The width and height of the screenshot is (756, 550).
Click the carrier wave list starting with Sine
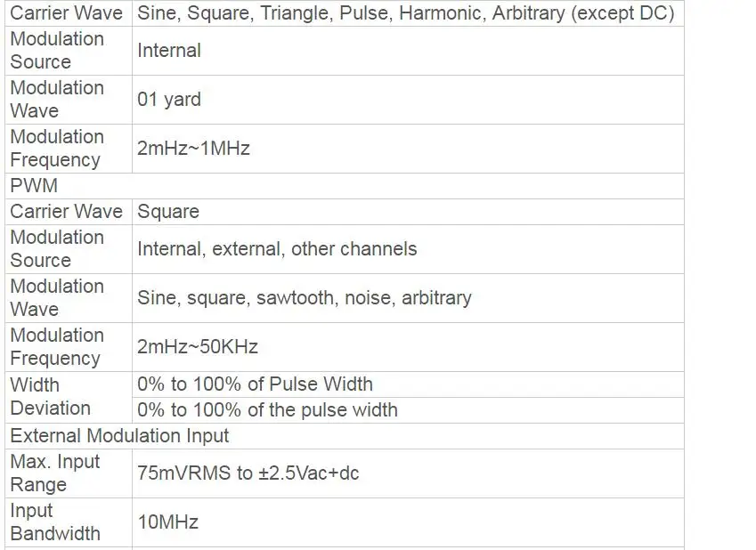point(405,13)
